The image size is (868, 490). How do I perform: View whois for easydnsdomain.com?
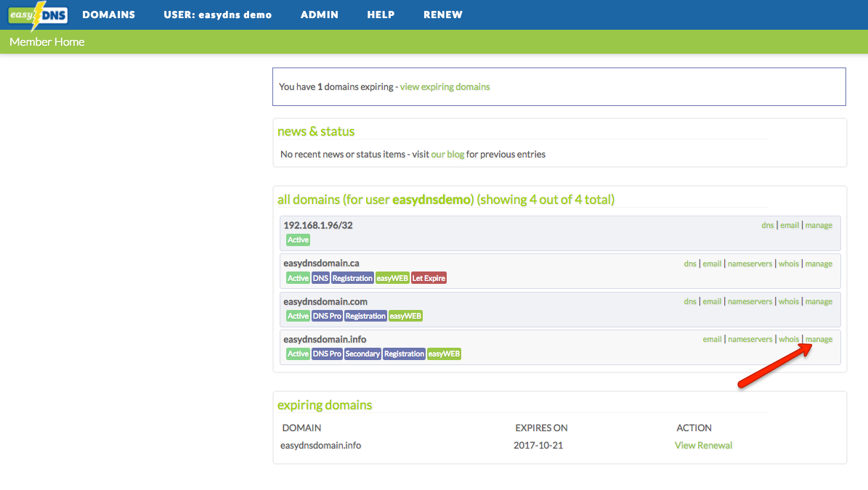(x=789, y=301)
